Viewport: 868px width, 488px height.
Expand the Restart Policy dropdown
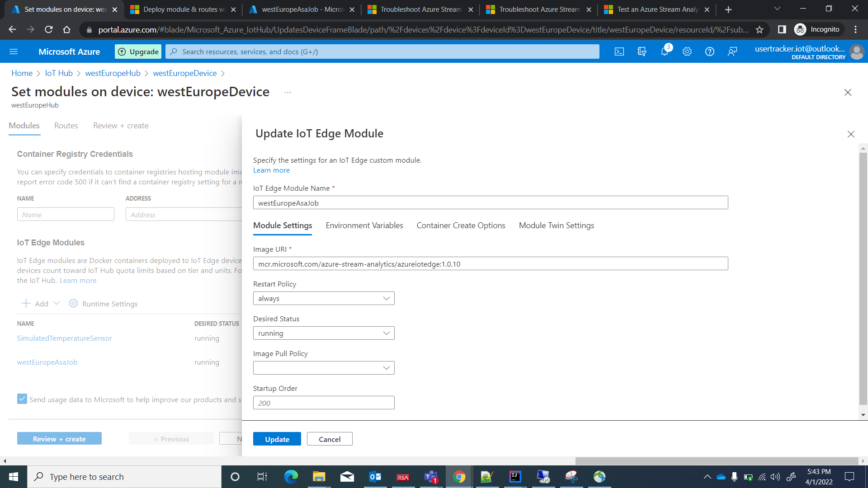[324, 299]
